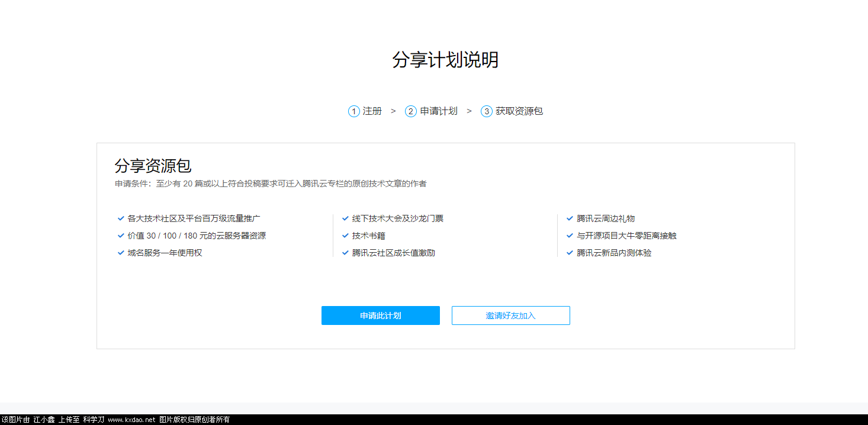Click the text 腾讯云新品内测体验
Viewport: 868px width, 425px height.
pos(614,253)
